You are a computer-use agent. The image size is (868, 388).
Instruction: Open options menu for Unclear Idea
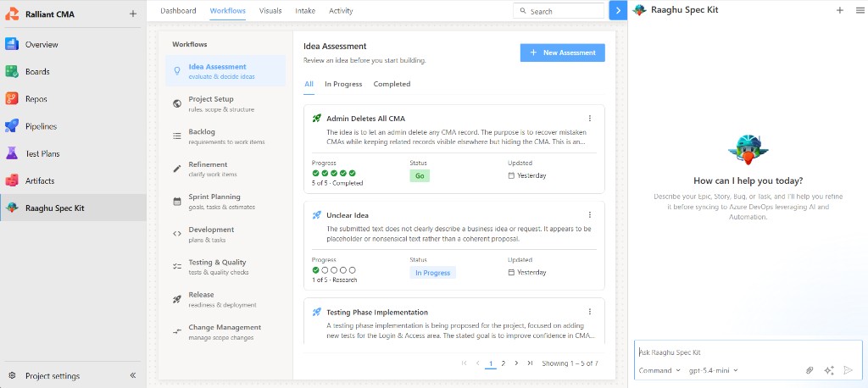pos(590,215)
